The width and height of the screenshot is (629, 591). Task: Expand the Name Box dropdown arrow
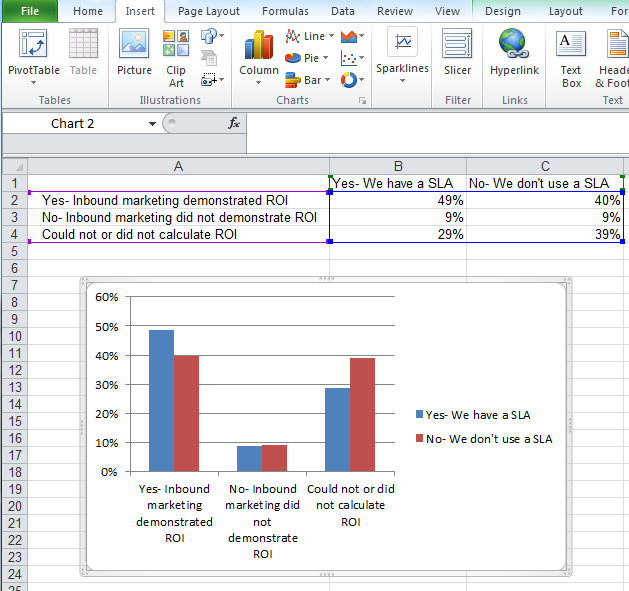coord(152,123)
